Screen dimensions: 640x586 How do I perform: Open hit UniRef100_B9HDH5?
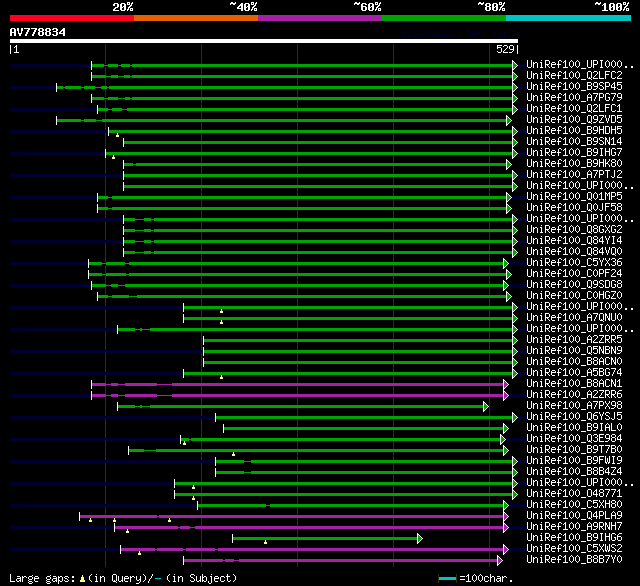click(x=574, y=131)
